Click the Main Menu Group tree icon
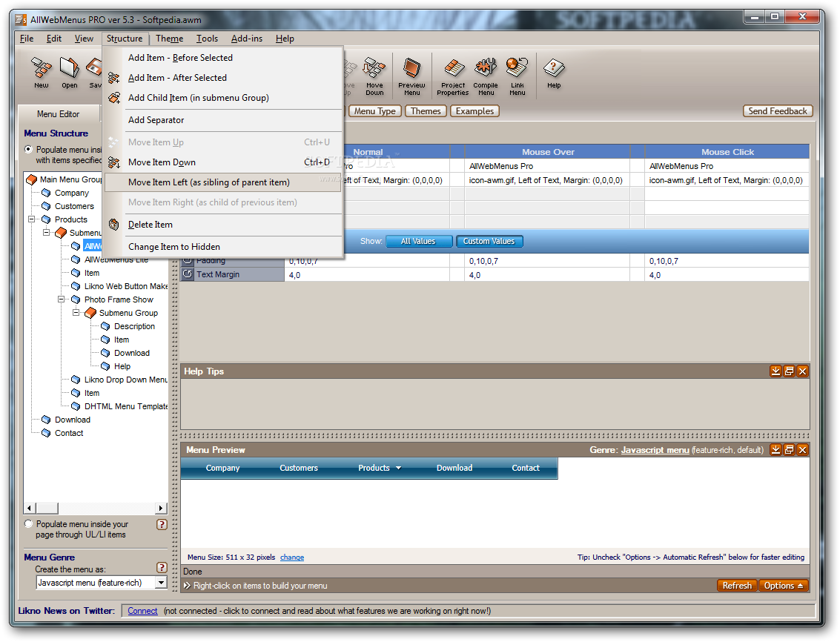 [x=32, y=179]
